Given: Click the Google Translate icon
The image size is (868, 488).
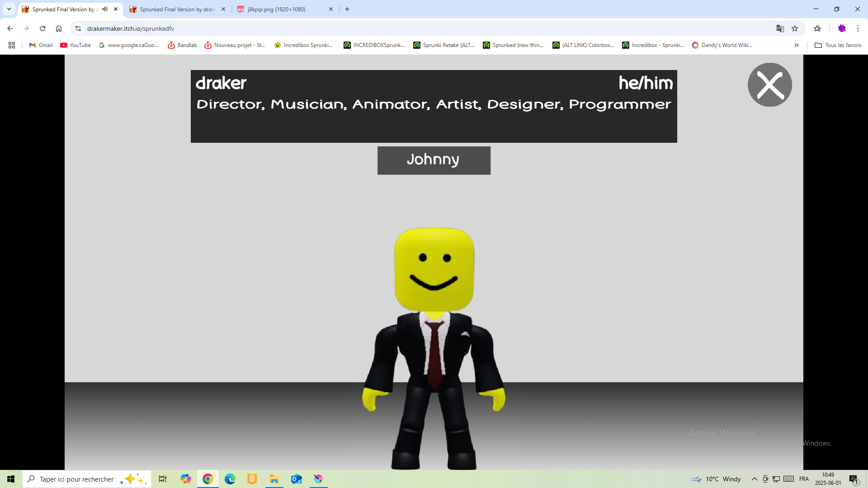Looking at the screenshot, I should [780, 28].
